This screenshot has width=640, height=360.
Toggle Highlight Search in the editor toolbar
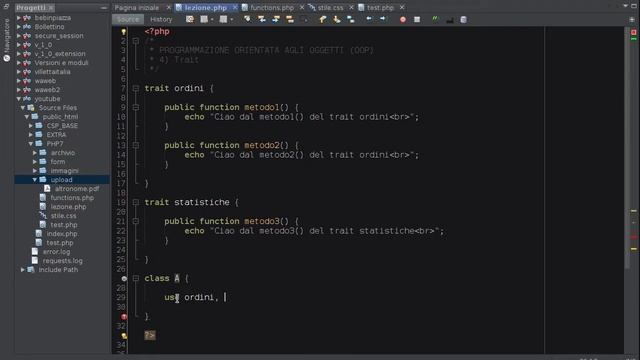click(x=290, y=19)
